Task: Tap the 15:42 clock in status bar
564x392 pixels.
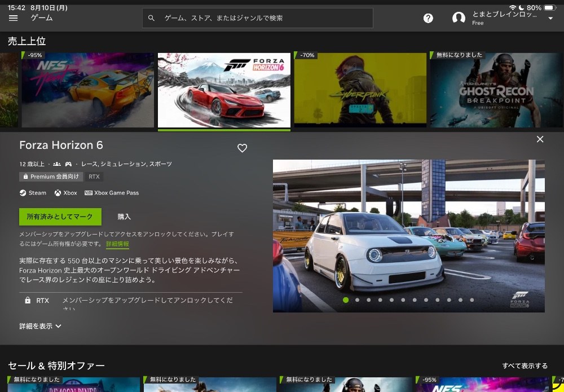Action: pos(17,7)
